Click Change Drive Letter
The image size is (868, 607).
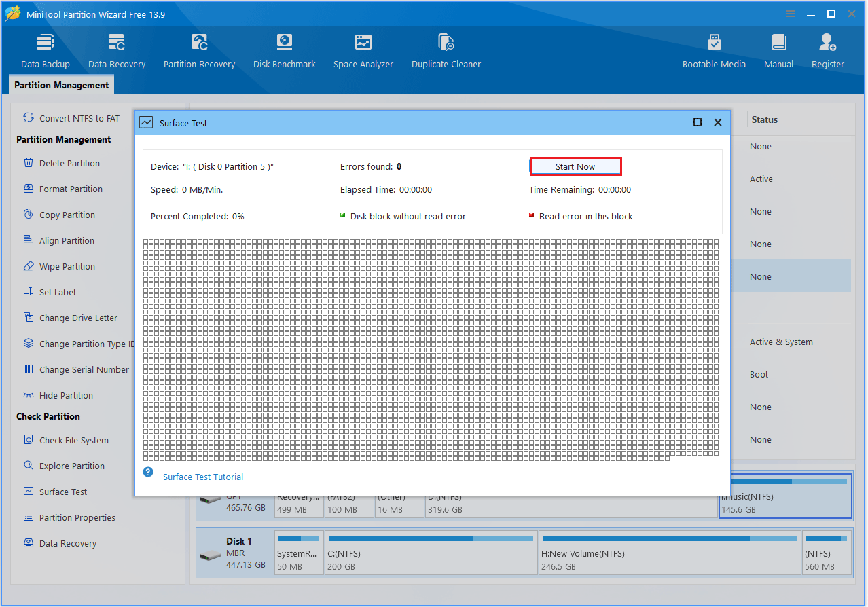pyautogui.click(x=70, y=318)
